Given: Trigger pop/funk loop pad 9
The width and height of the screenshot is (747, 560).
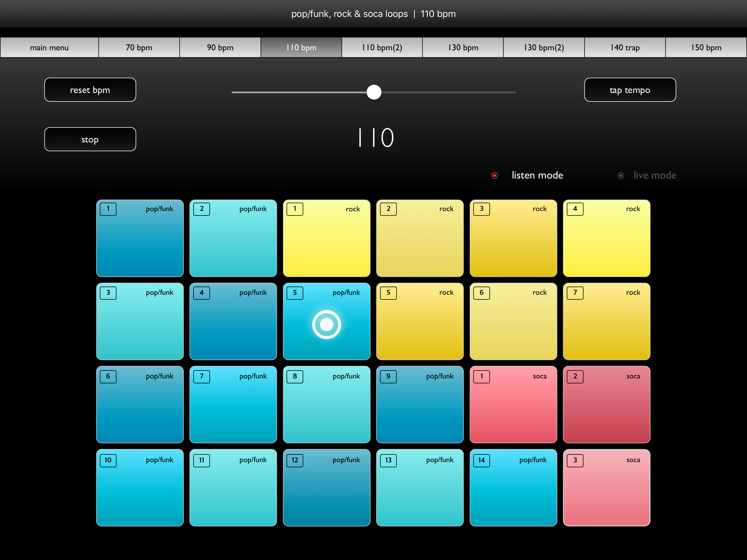Looking at the screenshot, I should click(x=420, y=405).
